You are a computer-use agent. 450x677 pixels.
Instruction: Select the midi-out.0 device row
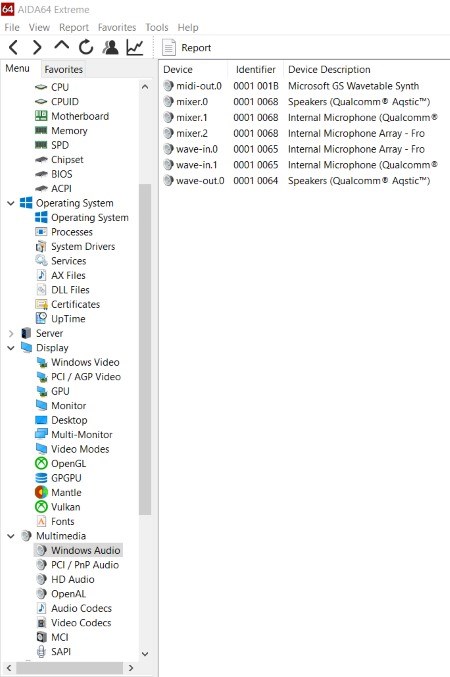click(x=304, y=86)
